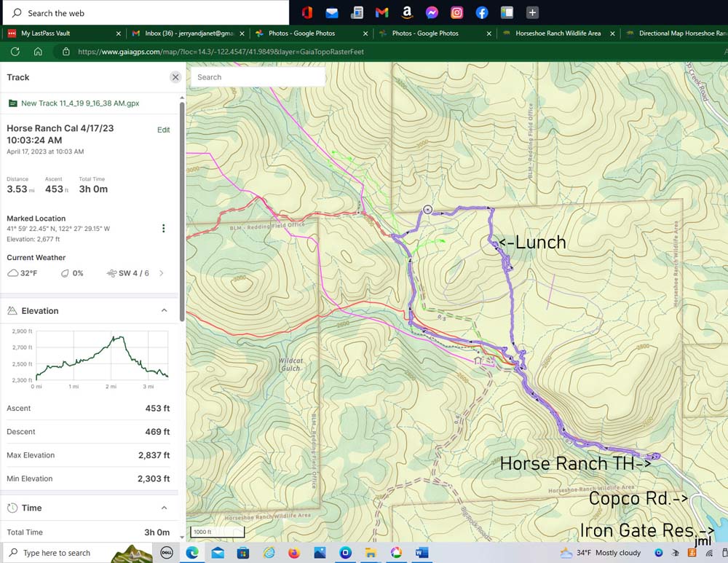Launch Word from the taskbar

[x=422, y=553]
